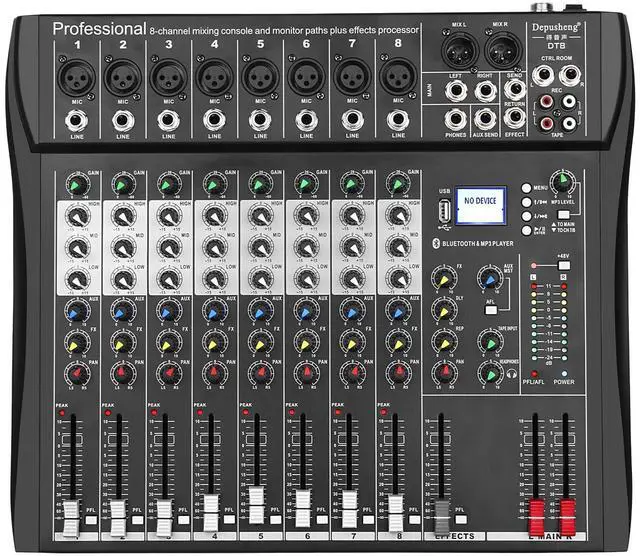Click the channel 2 blue AUX knob
This screenshot has height=556, width=640.
(x=123, y=311)
